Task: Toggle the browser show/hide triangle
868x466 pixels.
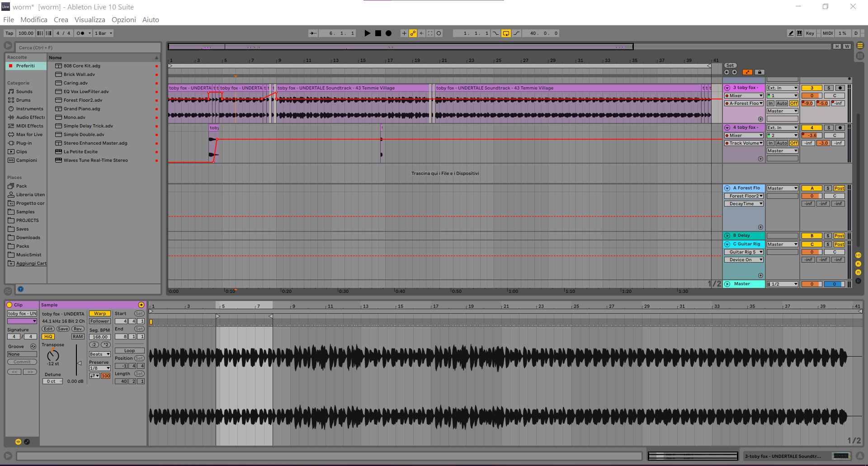Action: point(8,46)
